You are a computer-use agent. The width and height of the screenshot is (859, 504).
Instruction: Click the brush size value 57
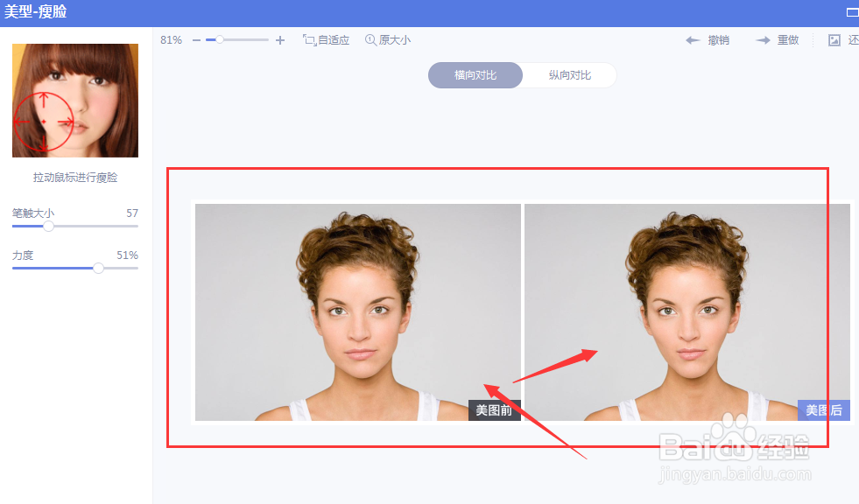coord(132,213)
